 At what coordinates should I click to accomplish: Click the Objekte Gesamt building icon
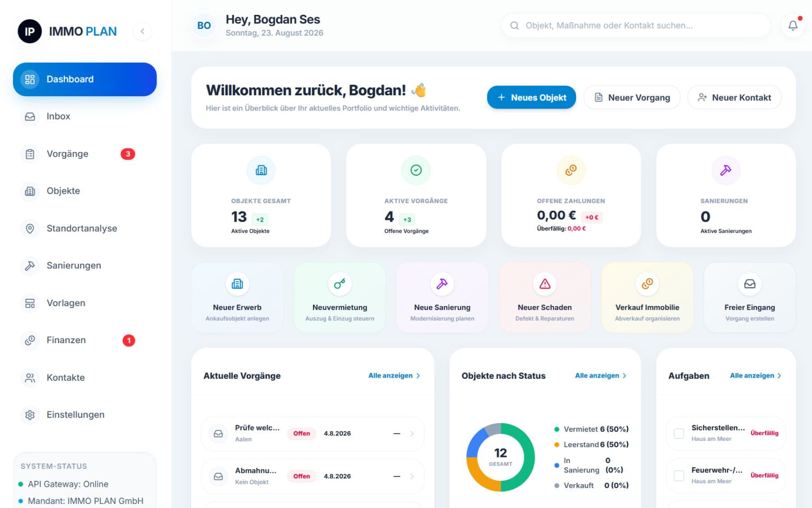coord(261,170)
